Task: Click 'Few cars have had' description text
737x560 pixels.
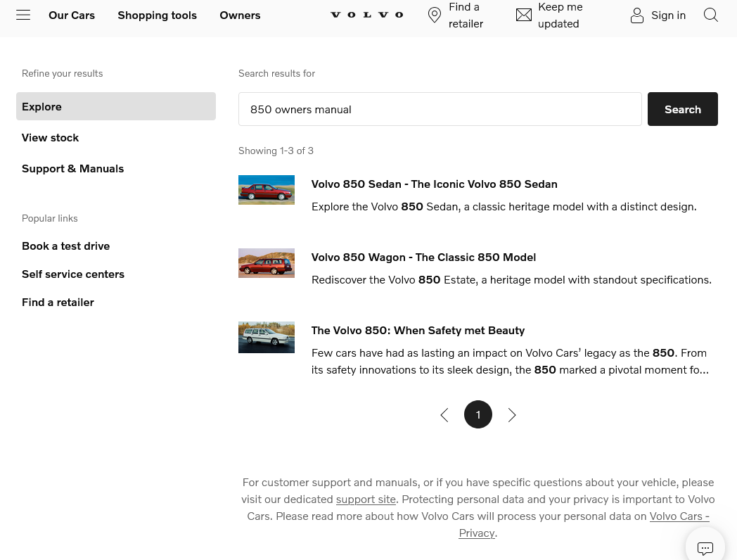Action: 510,362
